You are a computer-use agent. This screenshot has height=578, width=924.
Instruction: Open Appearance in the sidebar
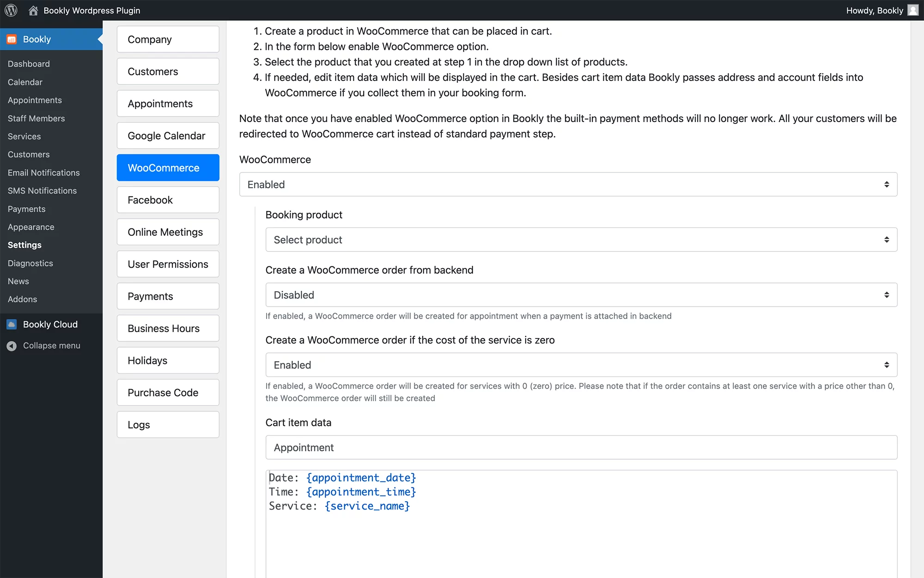point(31,227)
